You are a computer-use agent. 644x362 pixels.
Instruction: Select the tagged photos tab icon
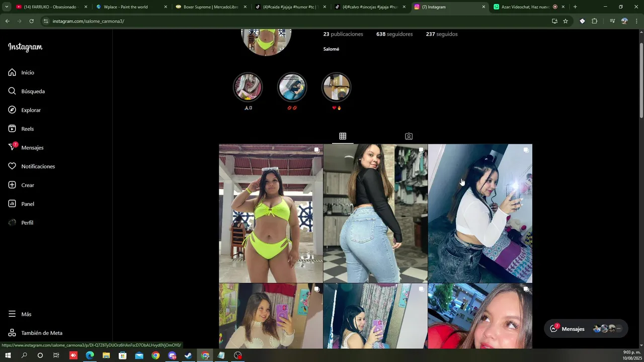409,136
